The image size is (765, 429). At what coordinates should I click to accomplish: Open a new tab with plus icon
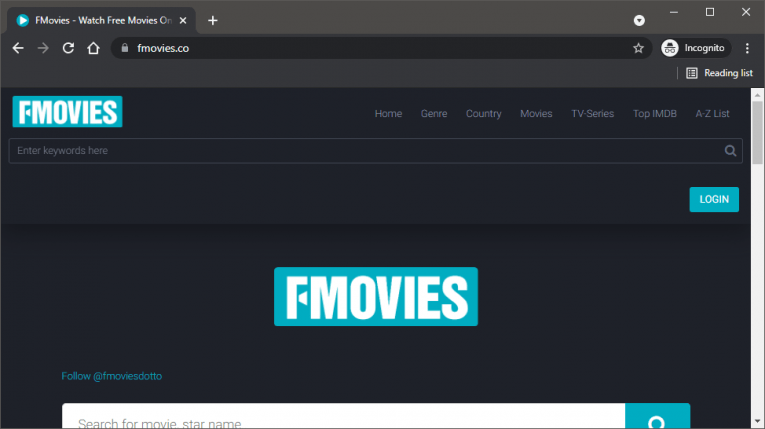[x=212, y=20]
